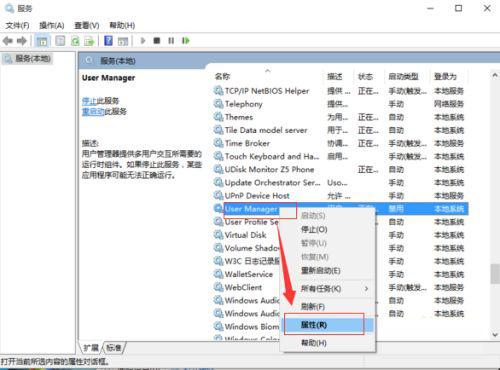Choose 停止(O) in the context menu

click(x=328, y=229)
